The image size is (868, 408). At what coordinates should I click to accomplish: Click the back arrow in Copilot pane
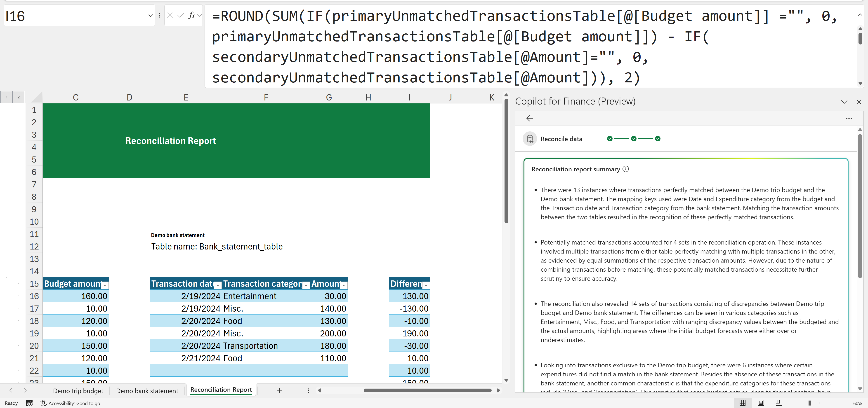tap(530, 118)
